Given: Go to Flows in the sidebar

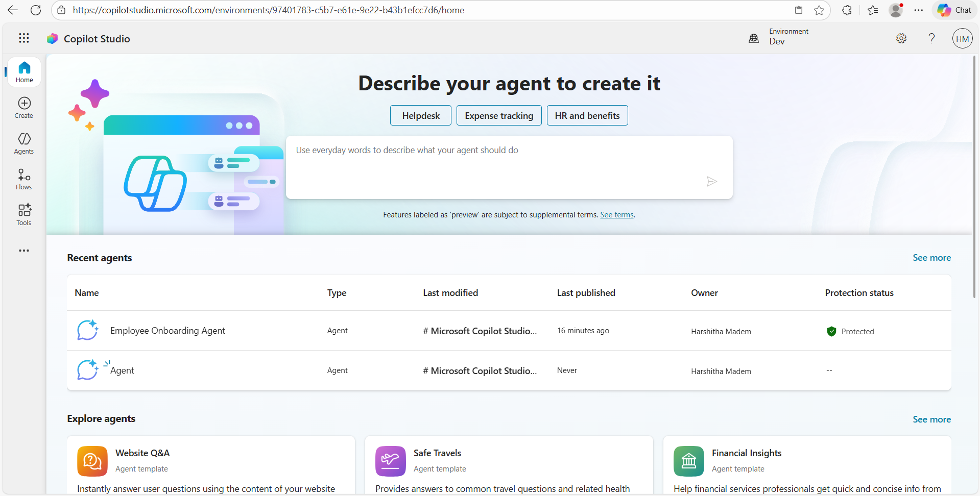Looking at the screenshot, I should tap(24, 179).
